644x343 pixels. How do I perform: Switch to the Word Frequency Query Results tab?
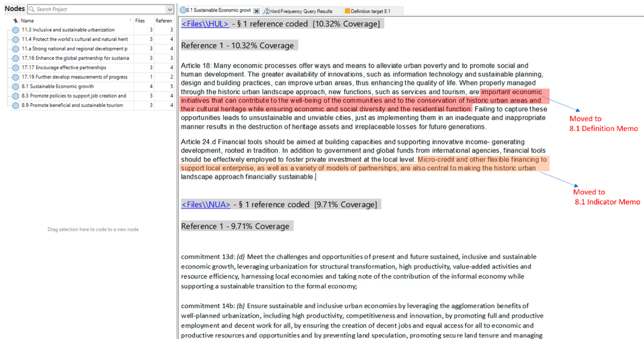[x=300, y=11]
